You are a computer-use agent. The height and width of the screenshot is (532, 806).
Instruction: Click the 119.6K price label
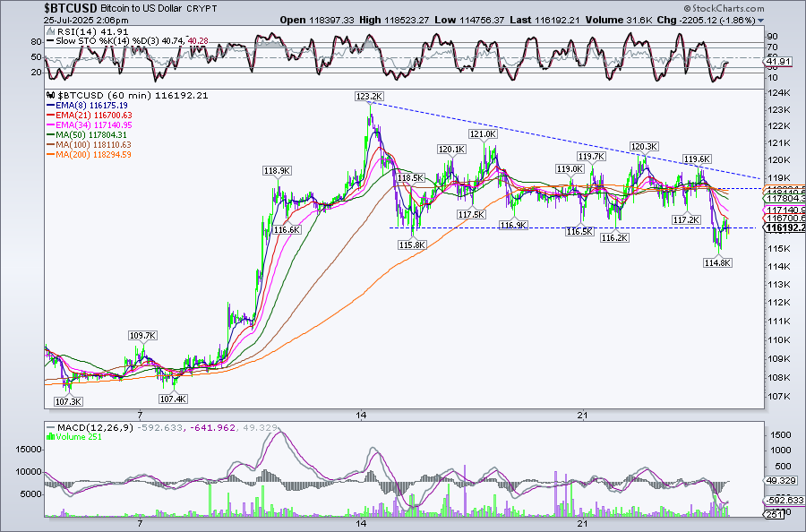click(697, 159)
